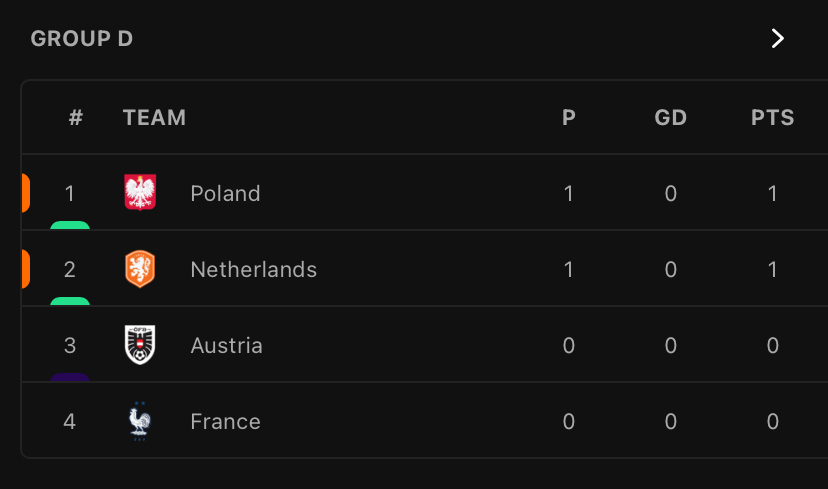Click the France rooster crest icon
This screenshot has height=489, width=828.
coord(140,421)
